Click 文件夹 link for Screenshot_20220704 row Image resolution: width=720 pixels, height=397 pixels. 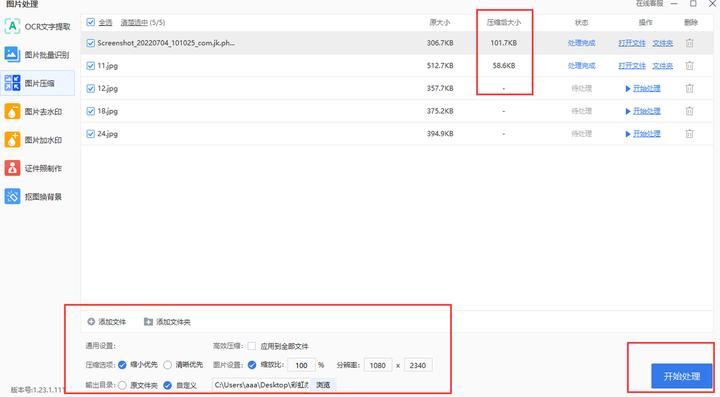click(x=663, y=43)
